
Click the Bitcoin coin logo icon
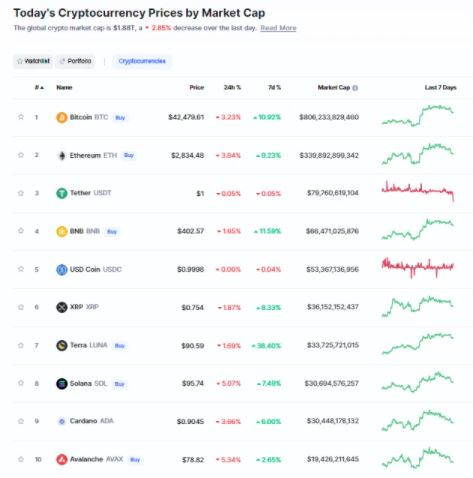(x=62, y=117)
